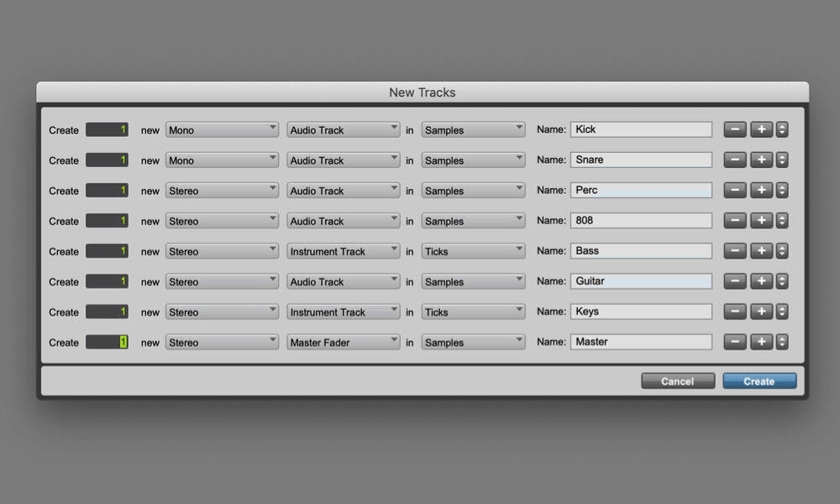
Task: Remove the Guitar row with minus button
Action: click(x=735, y=281)
